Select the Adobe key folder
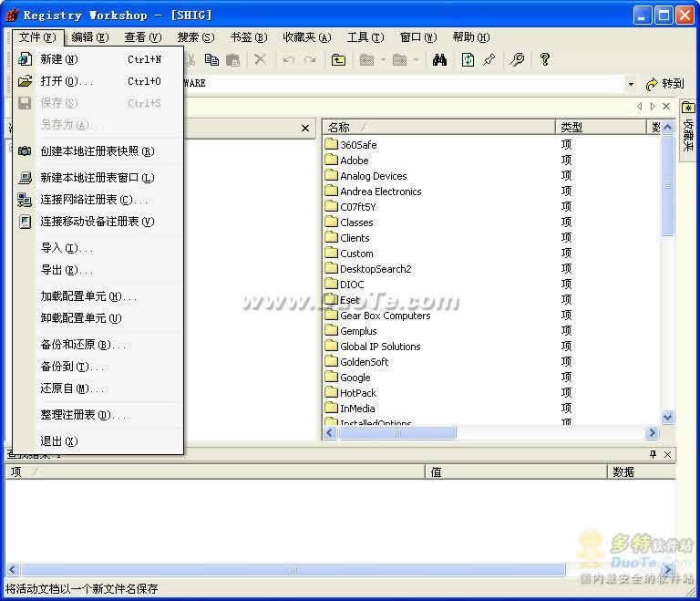Viewport: 700px width, 601px height. 347,160
